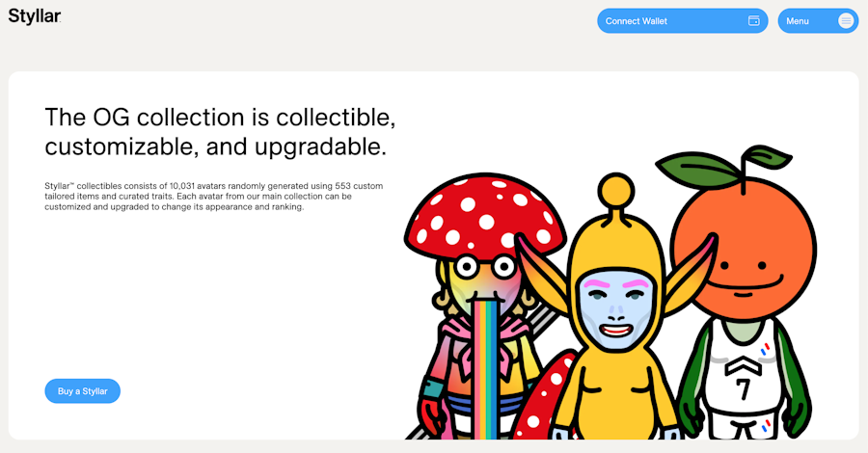Click the Styllar logo
Image resolution: width=868 pixels, height=453 pixels.
point(35,16)
